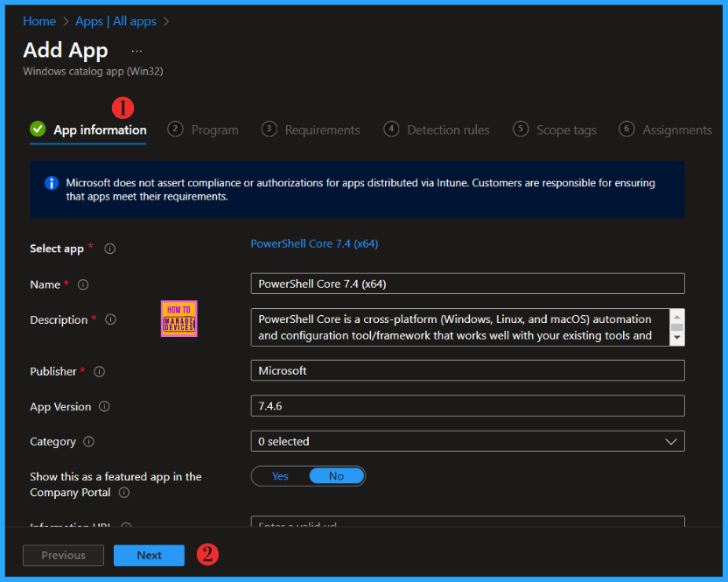
Task: Click the info icon next to Name
Action: pyautogui.click(x=83, y=284)
